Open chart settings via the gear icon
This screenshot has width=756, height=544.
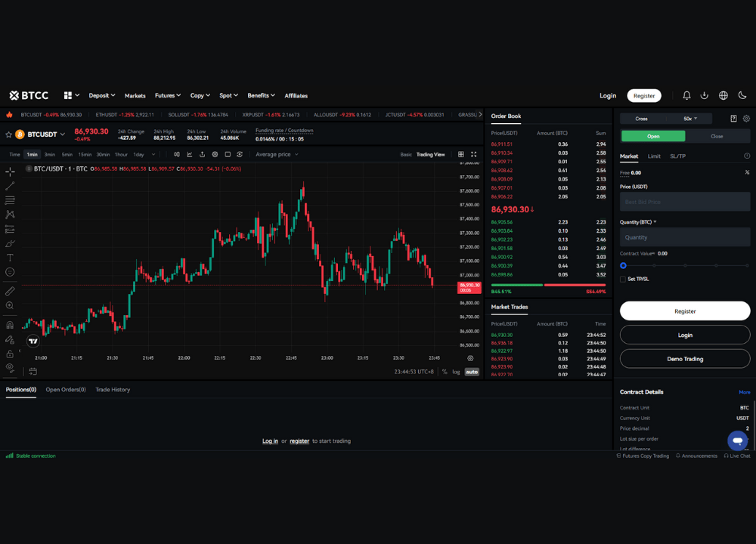[215, 154]
